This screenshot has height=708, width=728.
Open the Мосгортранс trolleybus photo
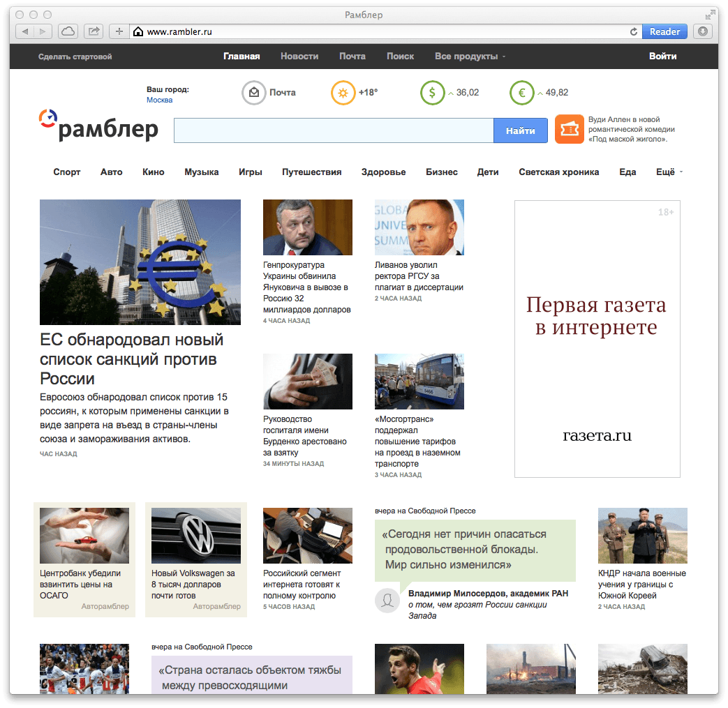[419, 382]
